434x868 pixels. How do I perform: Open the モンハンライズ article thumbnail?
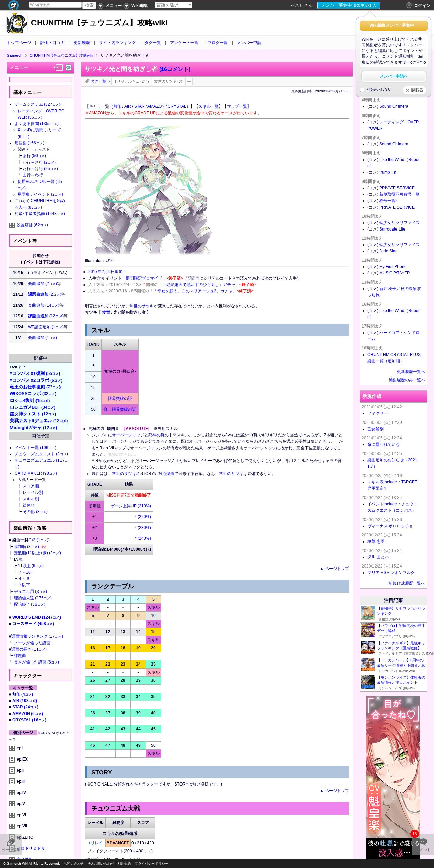coord(368,682)
